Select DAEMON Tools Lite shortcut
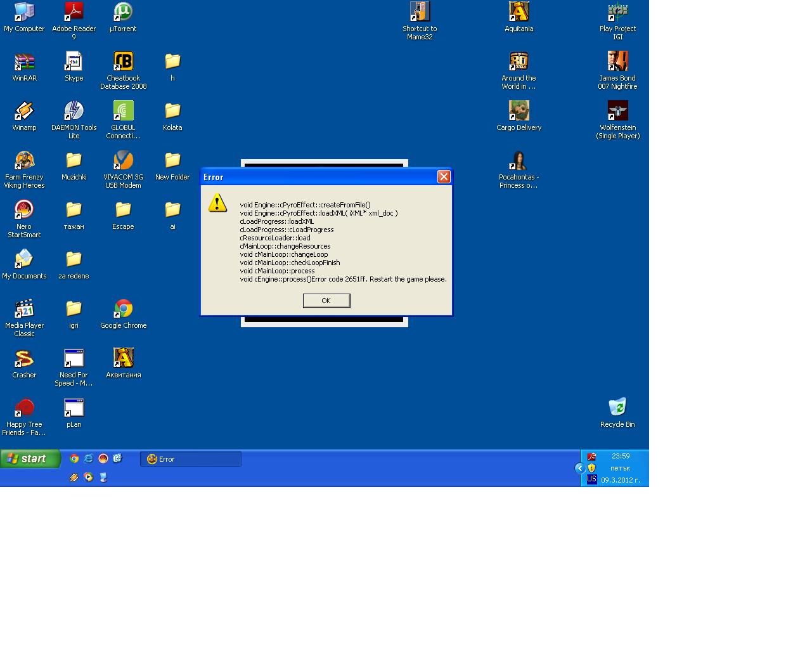 (74, 111)
